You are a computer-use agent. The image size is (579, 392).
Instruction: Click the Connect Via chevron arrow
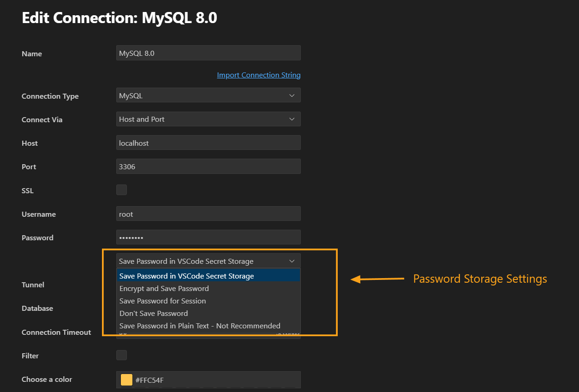(292, 119)
